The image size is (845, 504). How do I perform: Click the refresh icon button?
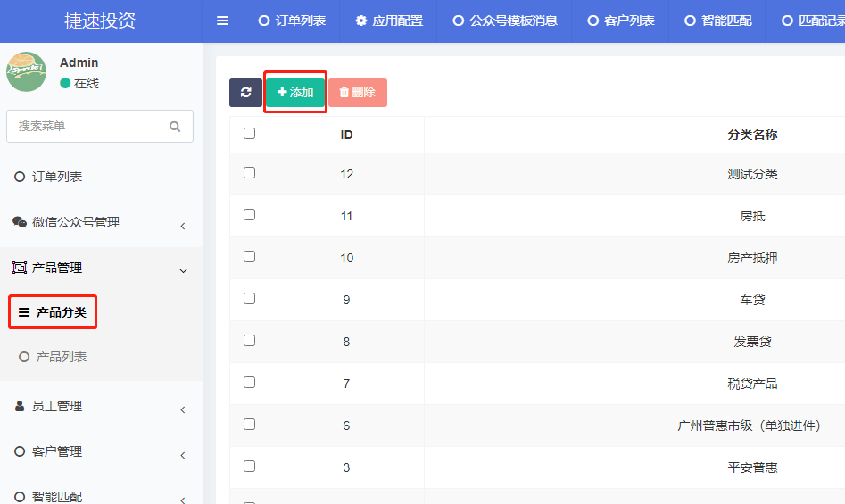tap(245, 92)
